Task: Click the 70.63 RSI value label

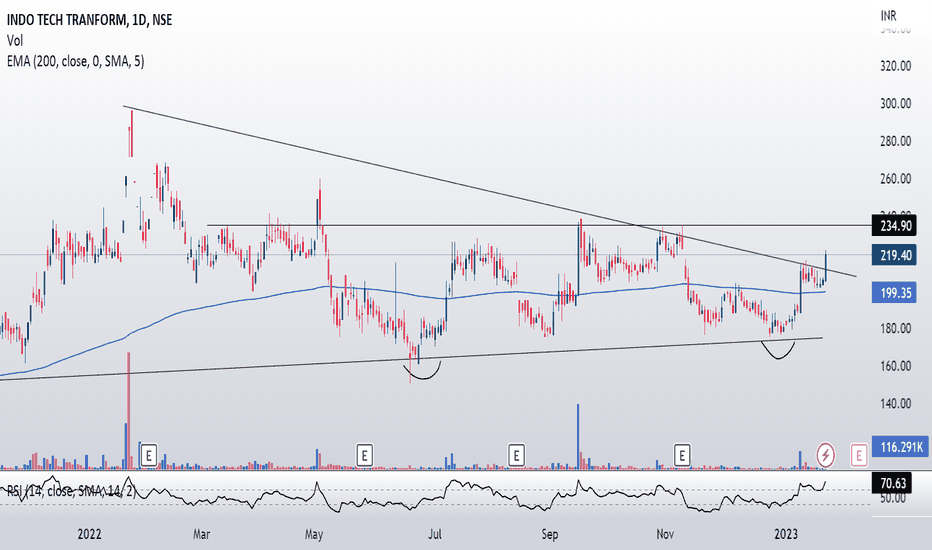Action: tap(892, 483)
